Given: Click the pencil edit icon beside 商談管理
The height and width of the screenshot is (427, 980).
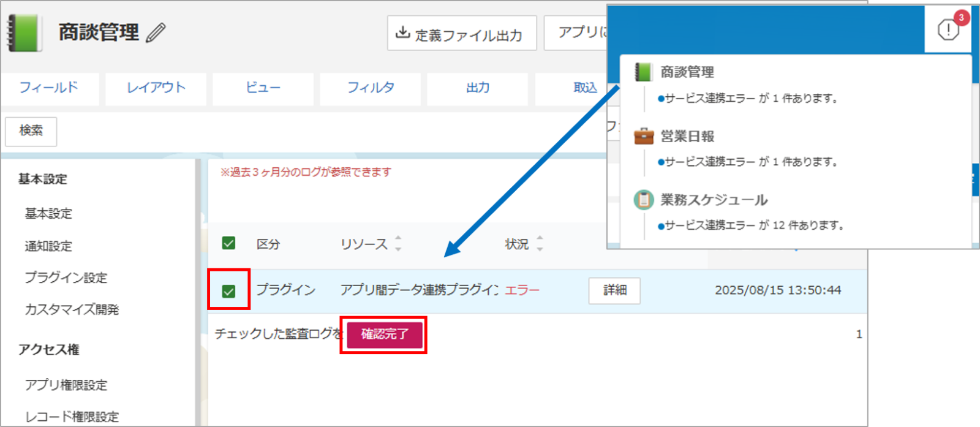Looking at the screenshot, I should coord(156,32).
